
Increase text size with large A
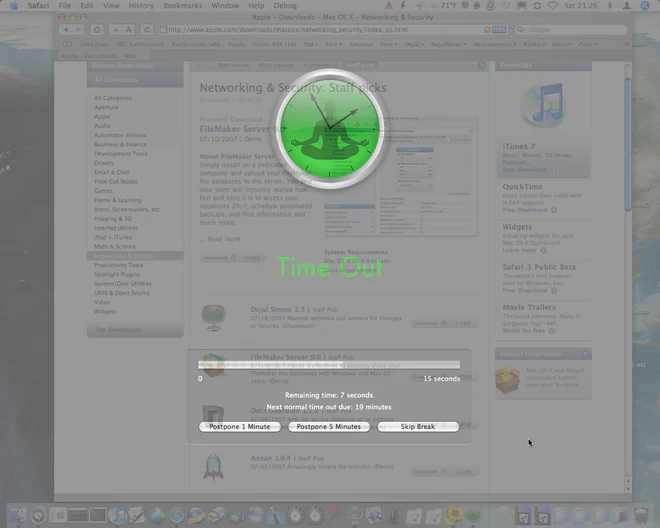(x=128, y=29)
